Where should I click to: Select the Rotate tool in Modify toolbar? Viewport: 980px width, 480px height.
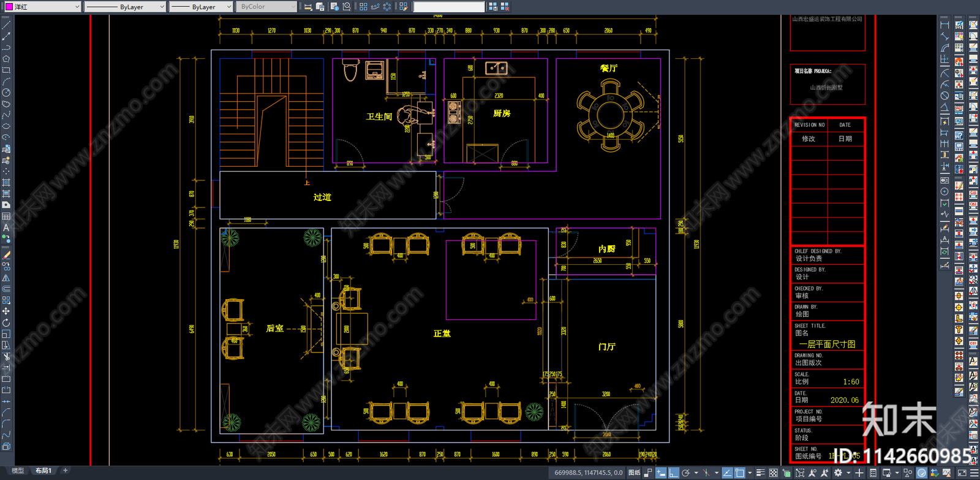point(6,322)
